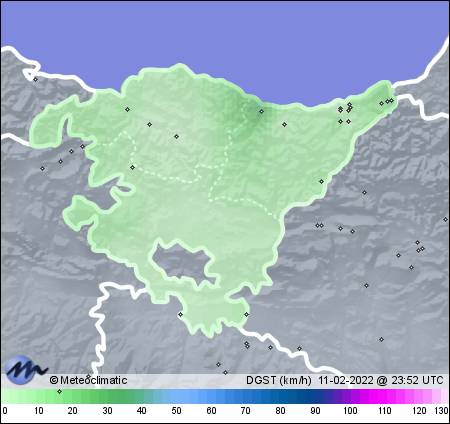Select the lone station marker on the green region's eastern border

pyautogui.click(x=321, y=182)
